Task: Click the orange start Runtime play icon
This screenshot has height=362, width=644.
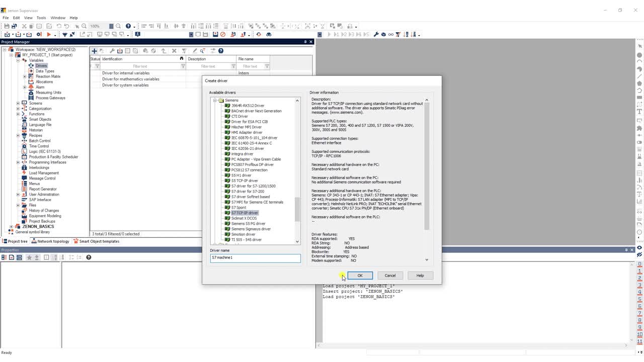Action: pos(49,34)
